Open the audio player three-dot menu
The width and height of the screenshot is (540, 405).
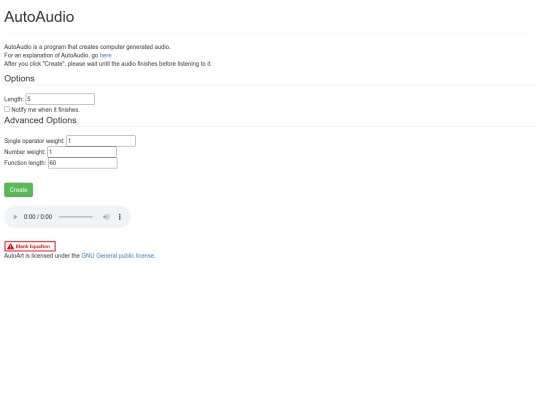[x=120, y=217]
